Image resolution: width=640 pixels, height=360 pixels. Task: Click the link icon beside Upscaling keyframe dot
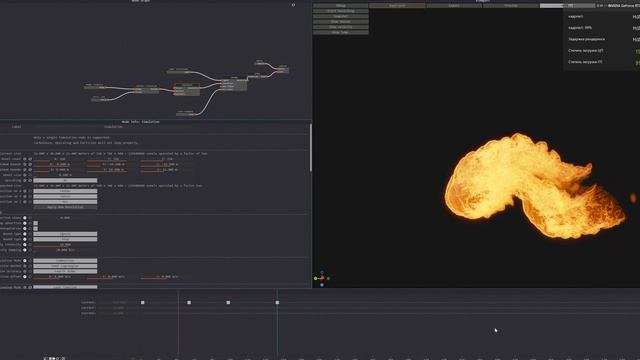click(x=30, y=180)
